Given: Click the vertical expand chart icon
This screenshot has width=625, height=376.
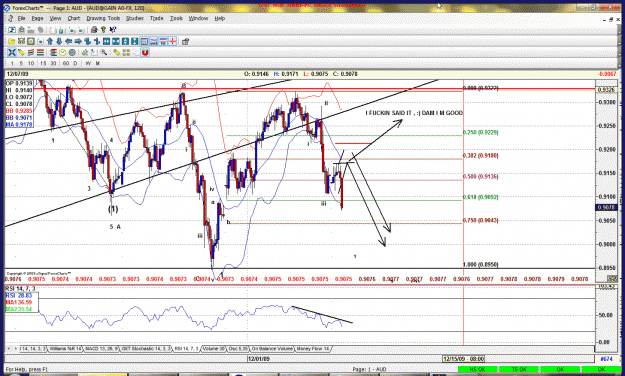Looking at the screenshot, I should click(125, 41).
